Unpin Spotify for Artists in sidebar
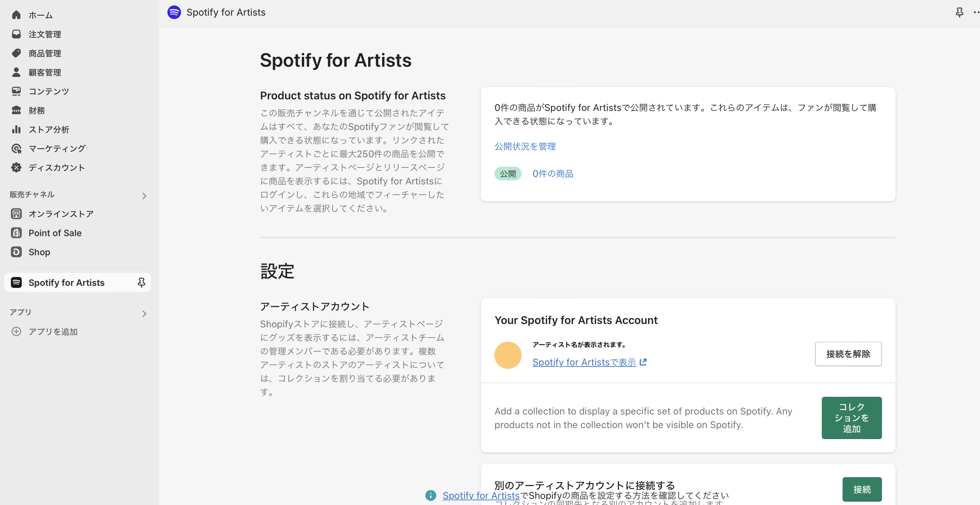This screenshot has height=505, width=980. pos(141,282)
